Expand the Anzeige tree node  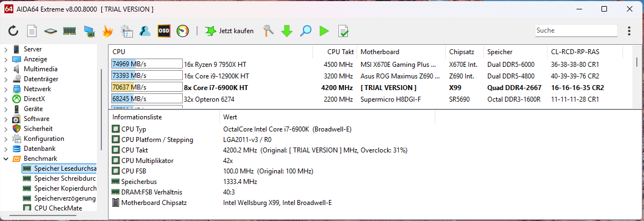tap(6, 59)
